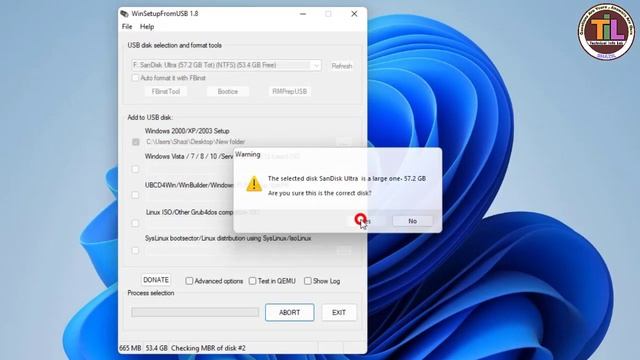Click the '53.4 GB' status bar entry

click(157, 348)
